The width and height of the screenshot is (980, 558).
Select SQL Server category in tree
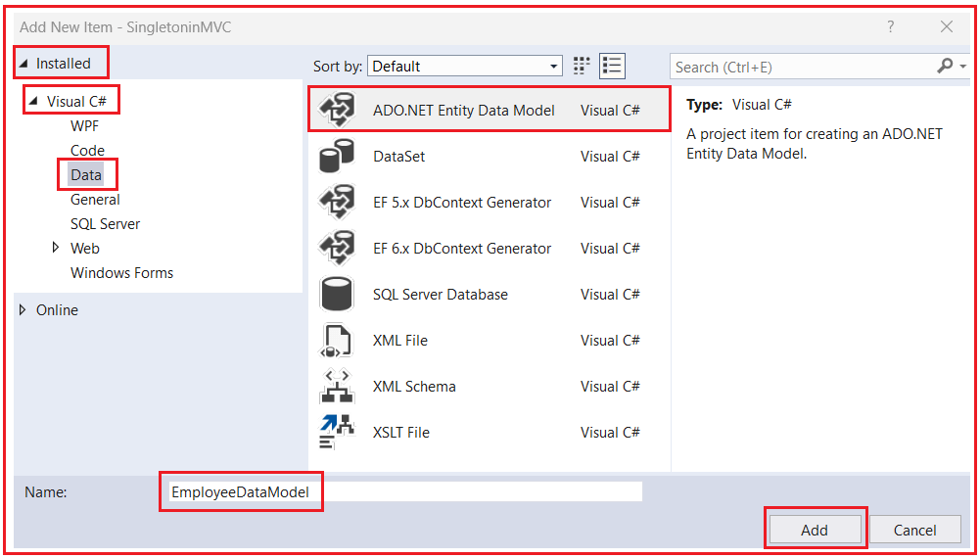[105, 224]
